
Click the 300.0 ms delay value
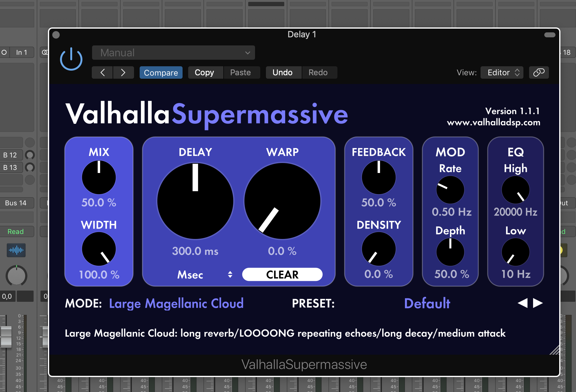click(195, 251)
